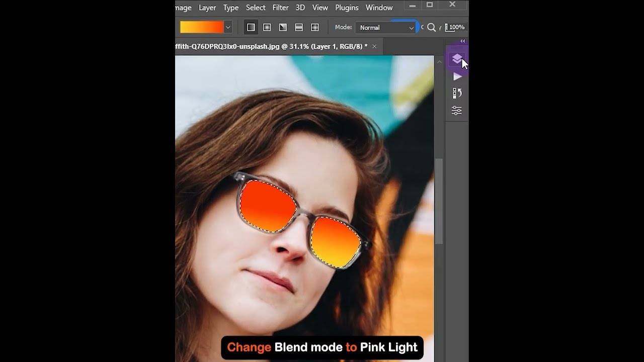Close the unsplash.jpg document tab

pyautogui.click(x=374, y=46)
